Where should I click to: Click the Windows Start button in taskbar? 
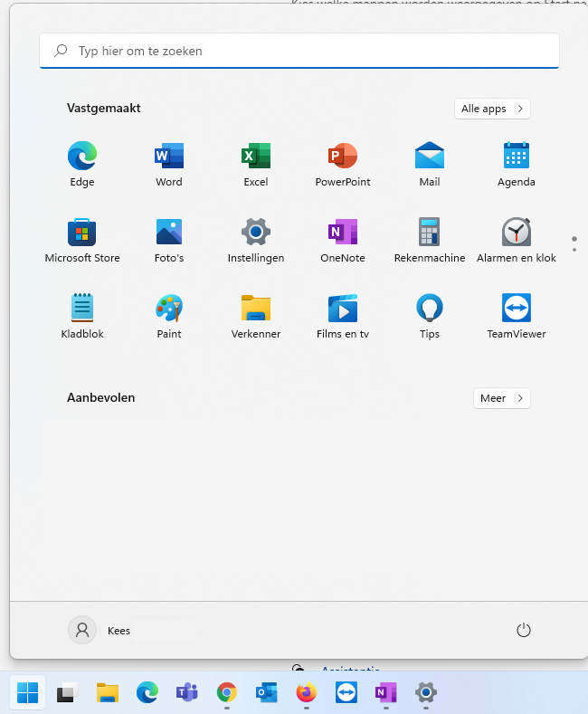(x=28, y=692)
